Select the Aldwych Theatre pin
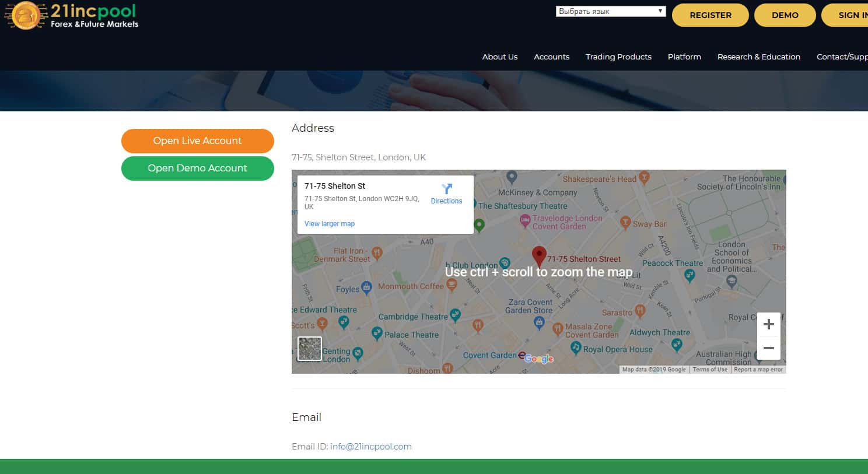868x474 pixels. point(677,345)
